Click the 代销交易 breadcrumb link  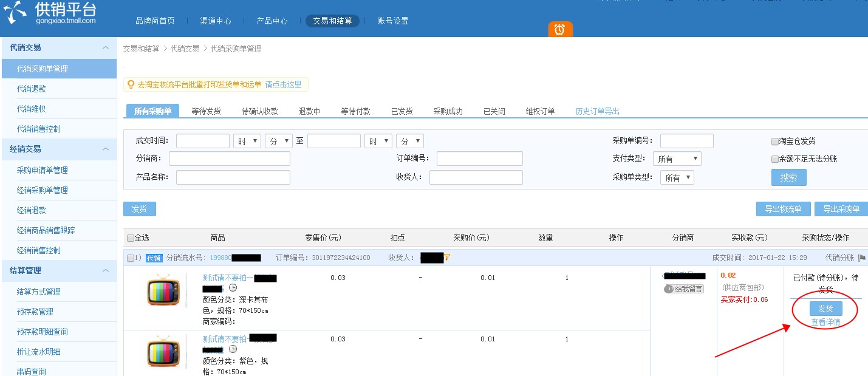185,49
